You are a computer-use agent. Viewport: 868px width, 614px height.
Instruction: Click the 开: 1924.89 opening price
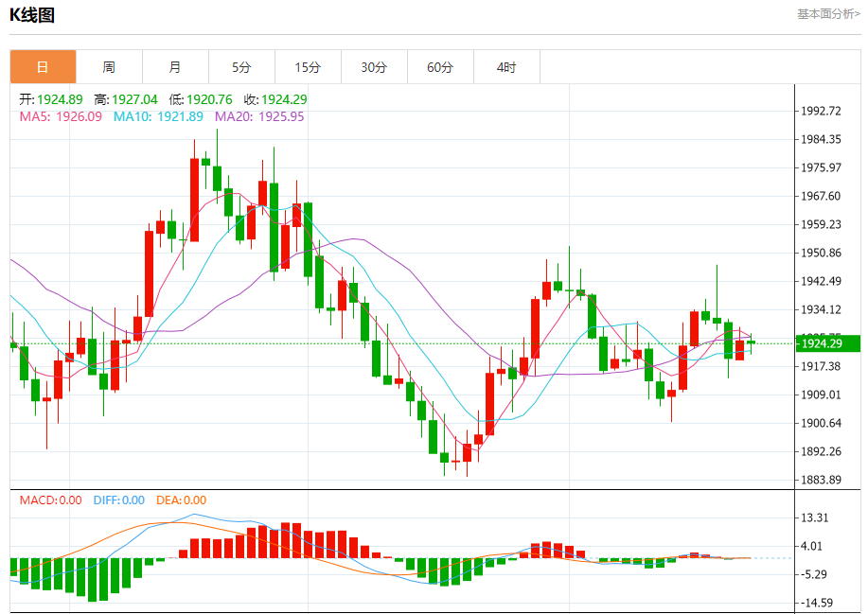(x=51, y=99)
